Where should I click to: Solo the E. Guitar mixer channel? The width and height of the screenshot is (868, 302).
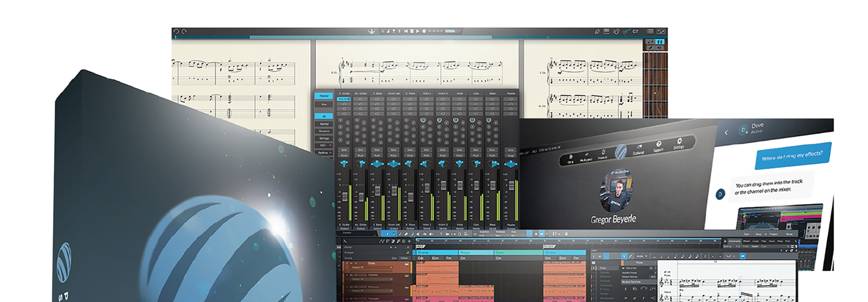[344, 149]
